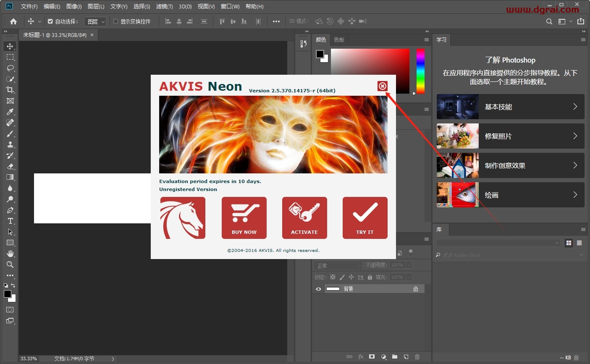Open the 滤镜(T) menu
Screen dimensions: 590x364
(x=164, y=6)
